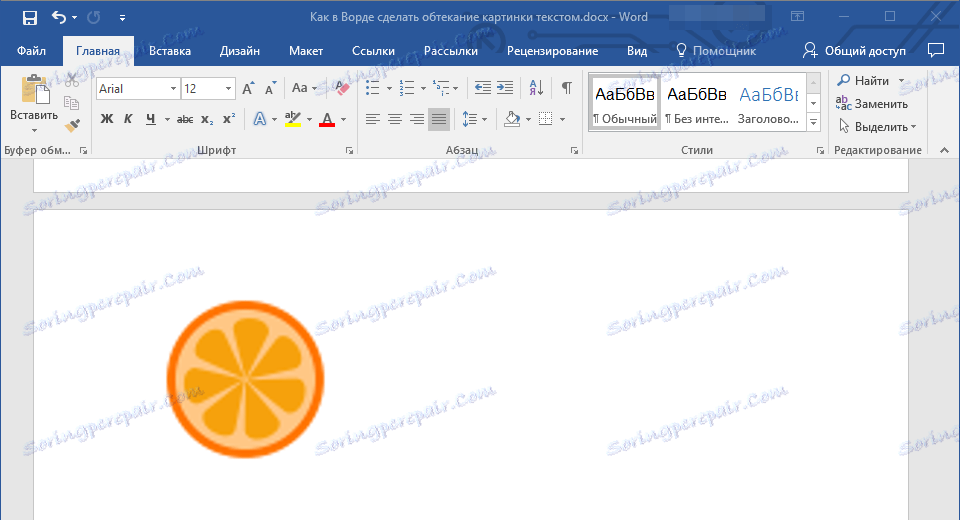Align text to the right
Image resolution: width=960 pixels, height=520 pixels.
417,119
